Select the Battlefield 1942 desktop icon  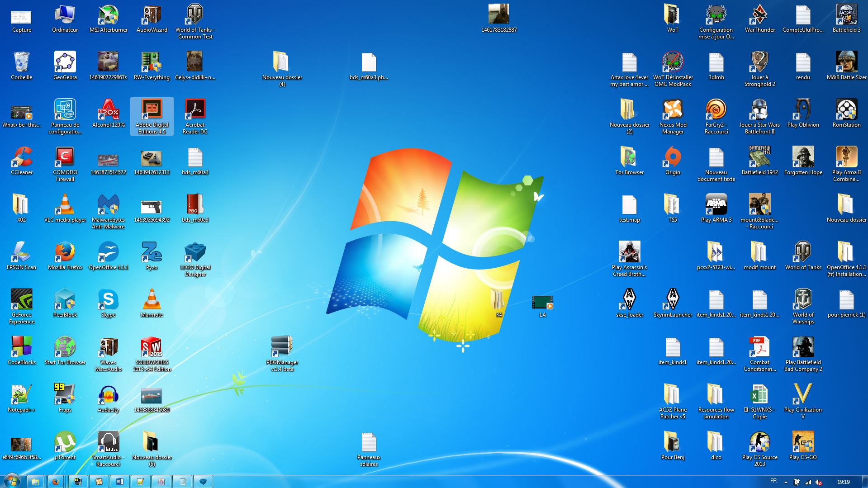click(760, 161)
